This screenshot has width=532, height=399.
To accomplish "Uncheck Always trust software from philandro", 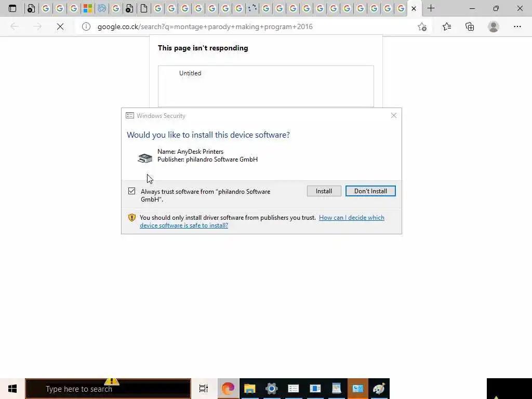I will tap(131, 191).
